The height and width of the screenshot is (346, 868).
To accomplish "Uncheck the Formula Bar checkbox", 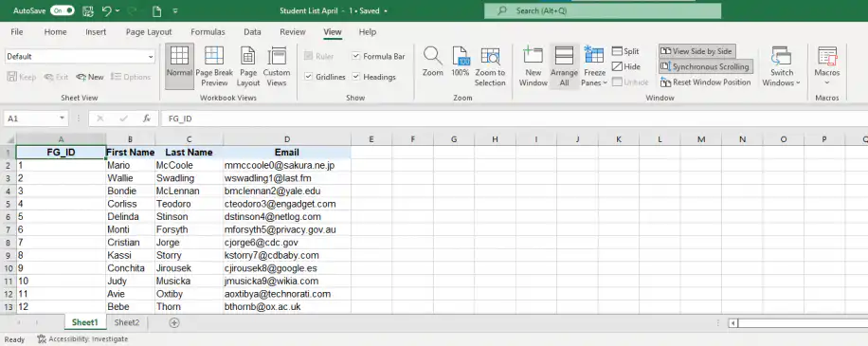I will [x=356, y=56].
